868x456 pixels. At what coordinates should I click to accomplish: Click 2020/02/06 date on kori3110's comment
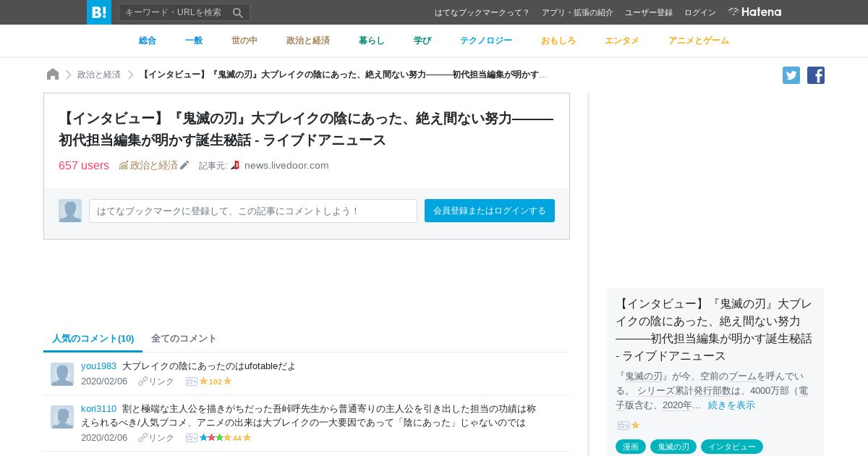pos(104,438)
